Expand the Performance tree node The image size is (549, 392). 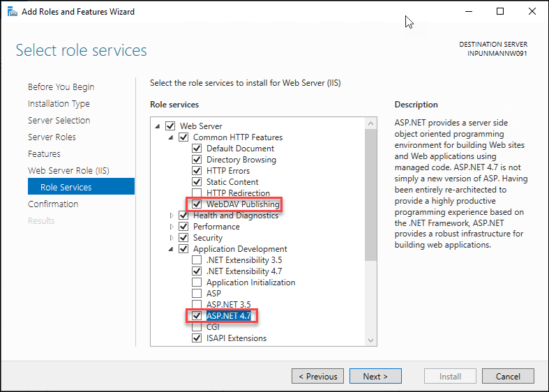point(172,227)
